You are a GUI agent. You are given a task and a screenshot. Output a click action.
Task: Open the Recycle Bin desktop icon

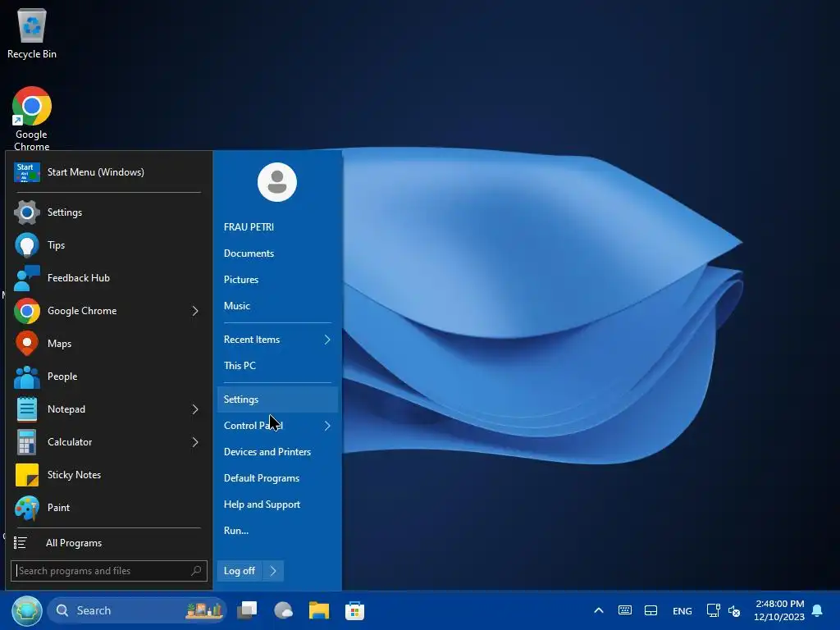click(32, 33)
